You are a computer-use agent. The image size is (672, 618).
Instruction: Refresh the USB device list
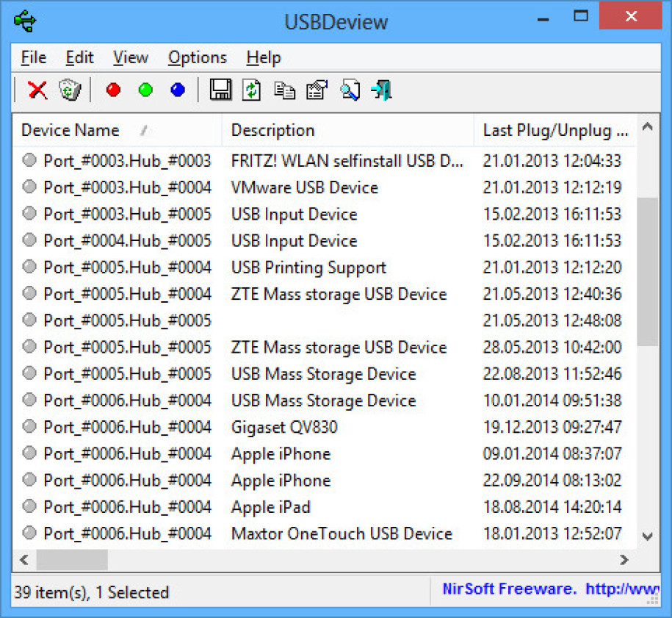click(x=252, y=90)
